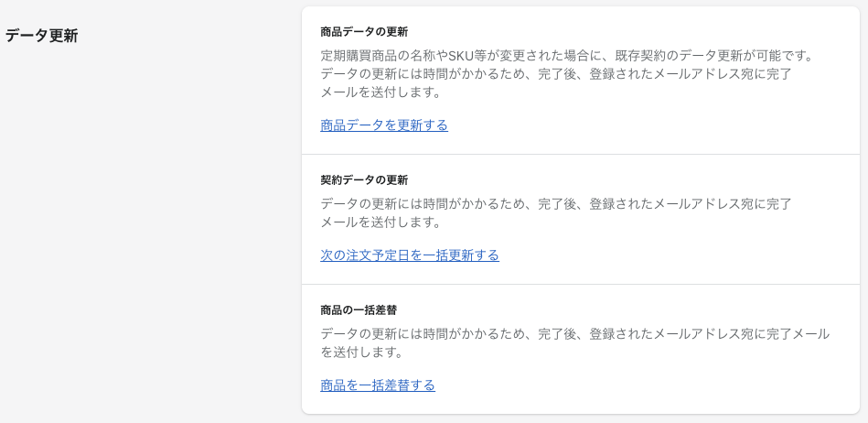Click the 商品の一括差替 heading

[x=359, y=310]
